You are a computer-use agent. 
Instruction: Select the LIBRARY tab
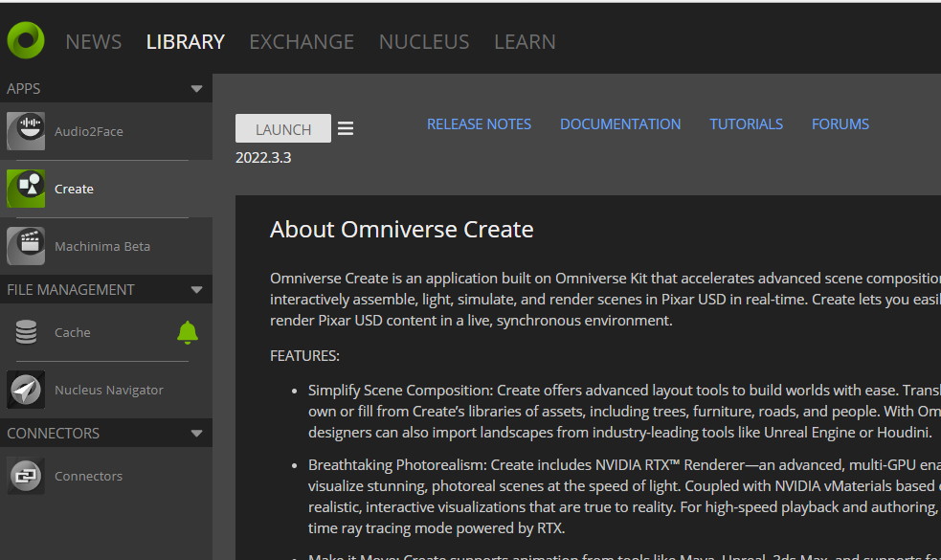click(186, 42)
